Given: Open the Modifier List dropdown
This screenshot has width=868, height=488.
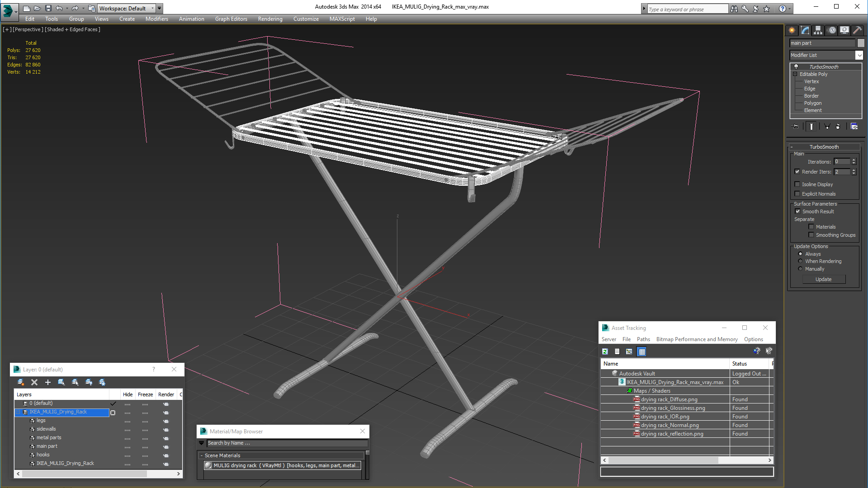Looking at the screenshot, I should point(859,55).
